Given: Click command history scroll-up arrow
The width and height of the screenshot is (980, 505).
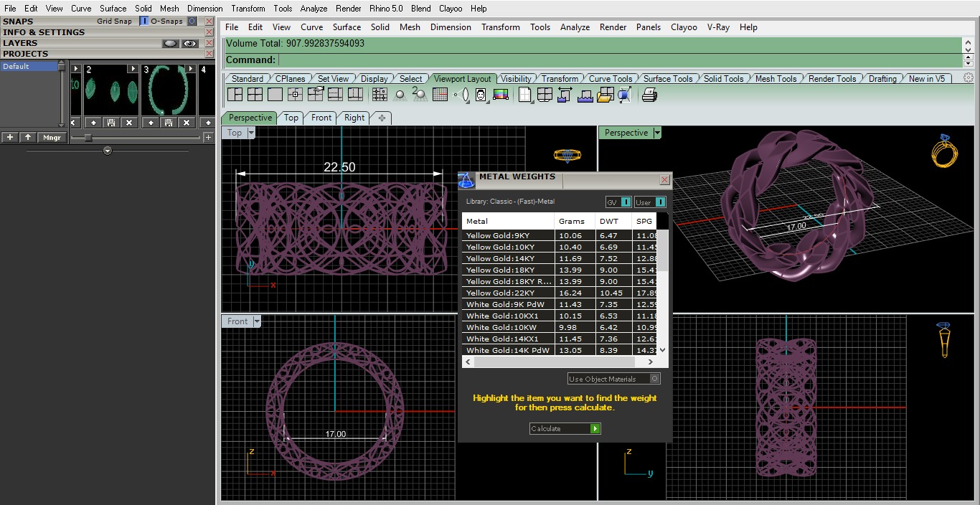Looking at the screenshot, I should (x=969, y=44).
